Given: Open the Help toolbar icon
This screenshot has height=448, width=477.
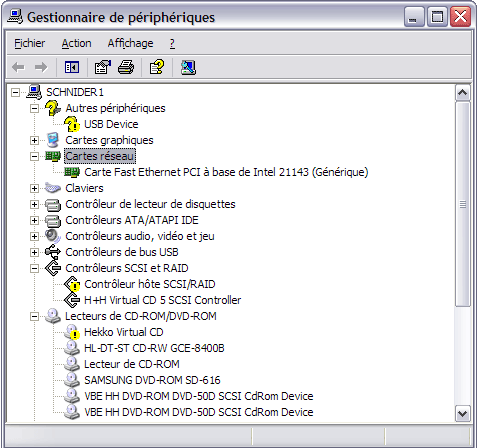Looking at the screenshot, I should pyautogui.click(x=157, y=67).
